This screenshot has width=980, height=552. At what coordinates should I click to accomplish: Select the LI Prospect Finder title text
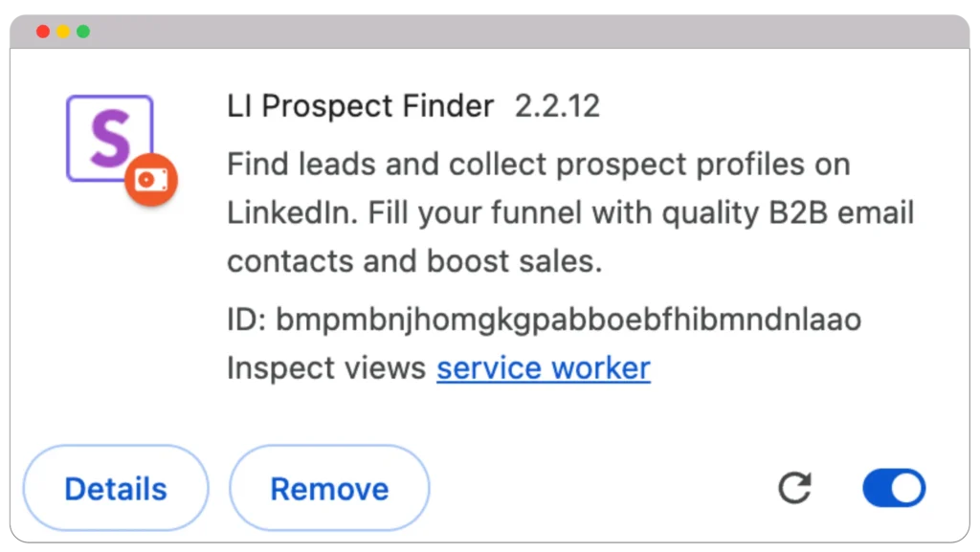(x=361, y=106)
